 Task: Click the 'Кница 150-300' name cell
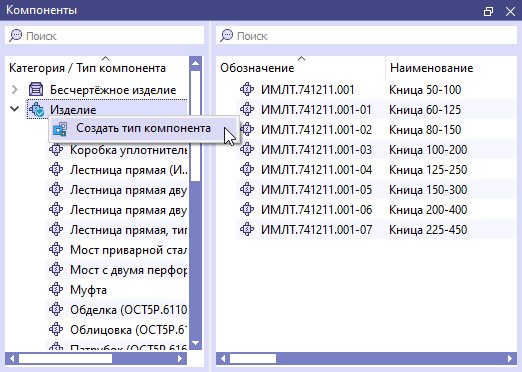[x=428, y=190]
